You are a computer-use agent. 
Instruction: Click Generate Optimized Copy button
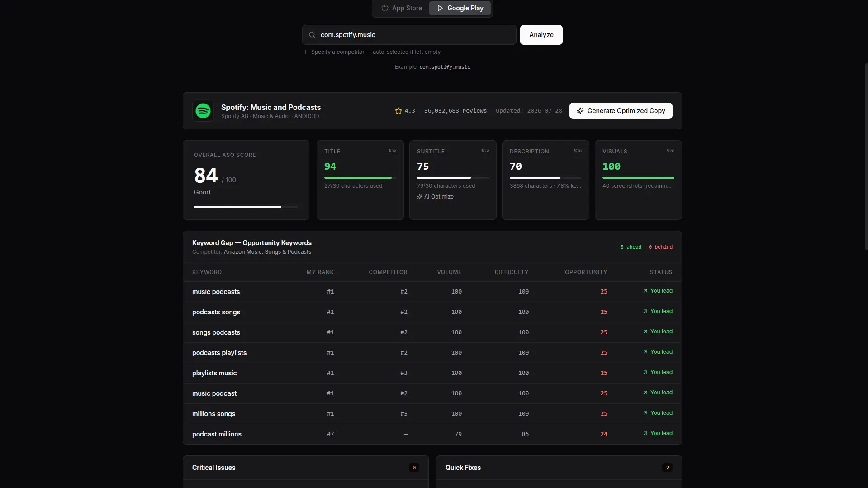coord(621,111)
